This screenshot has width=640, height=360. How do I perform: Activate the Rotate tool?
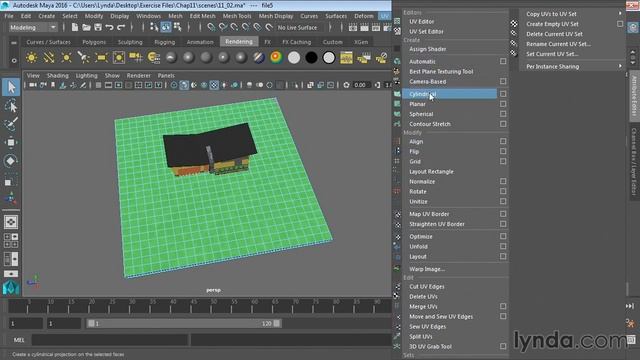tap(11, 161)
